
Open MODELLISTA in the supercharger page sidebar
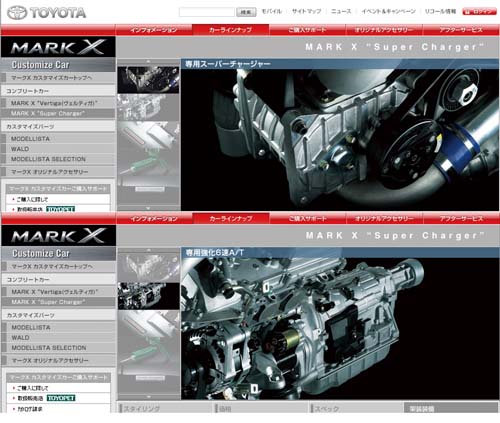[x=58, y=139]
